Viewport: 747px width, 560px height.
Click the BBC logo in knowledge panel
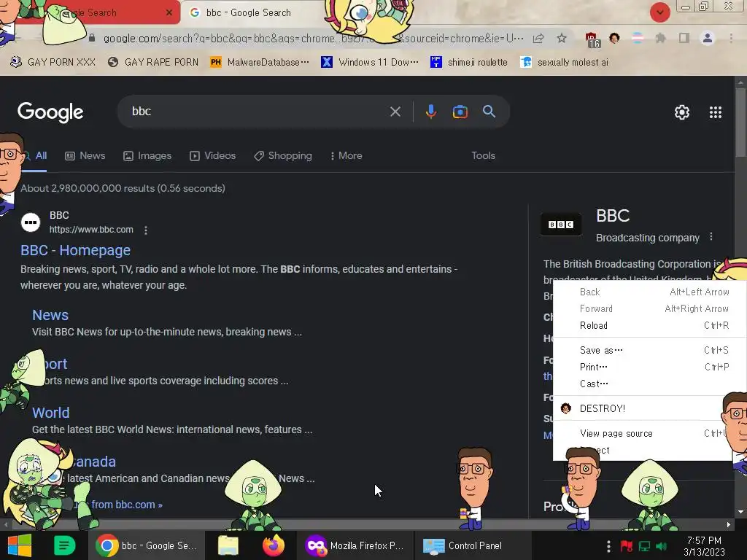click(561, 225)
